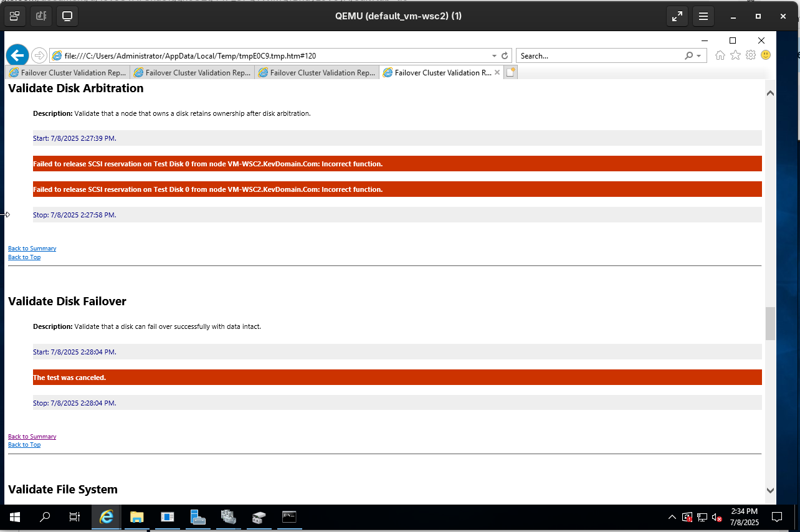
Task: Click the greyed Forward arrow button
Action: coord(39,55)
